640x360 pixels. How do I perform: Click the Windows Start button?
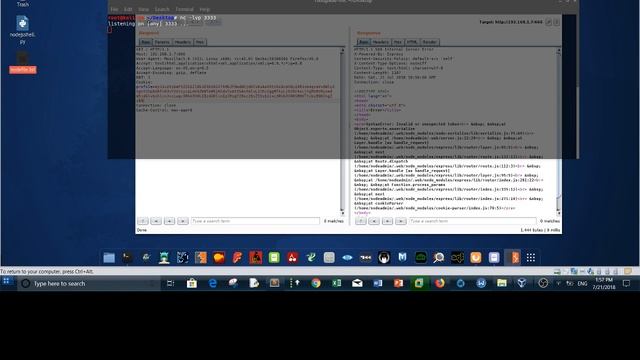click(6, 281)
